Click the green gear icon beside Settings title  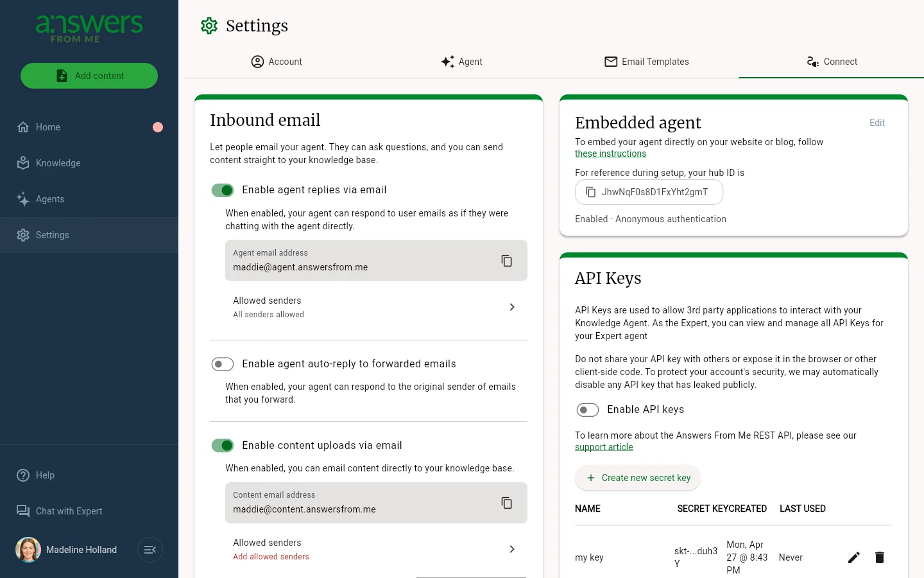209,26
